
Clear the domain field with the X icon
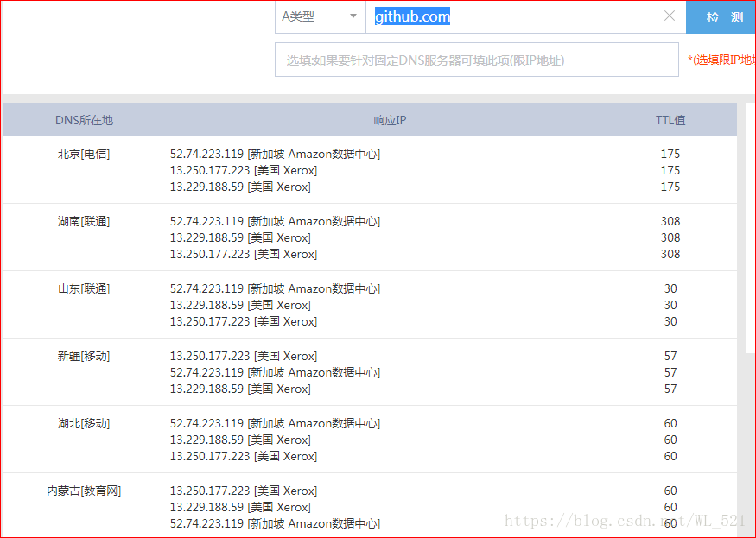point(670,16)
